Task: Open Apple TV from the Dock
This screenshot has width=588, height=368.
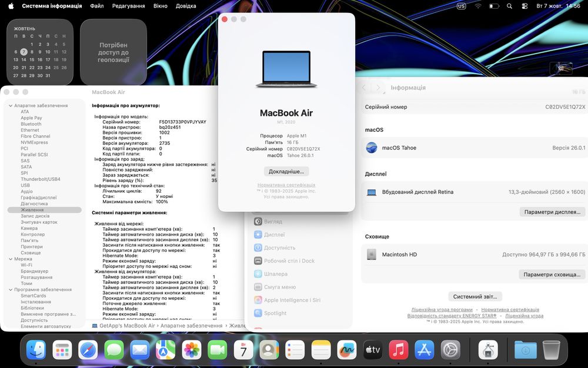Action: pos(373,350)
